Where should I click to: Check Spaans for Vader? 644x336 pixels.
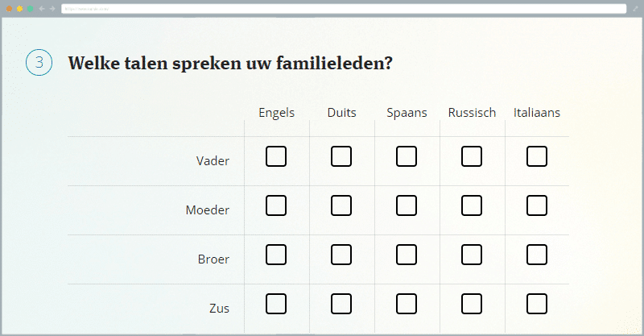(x=407, y=156)
